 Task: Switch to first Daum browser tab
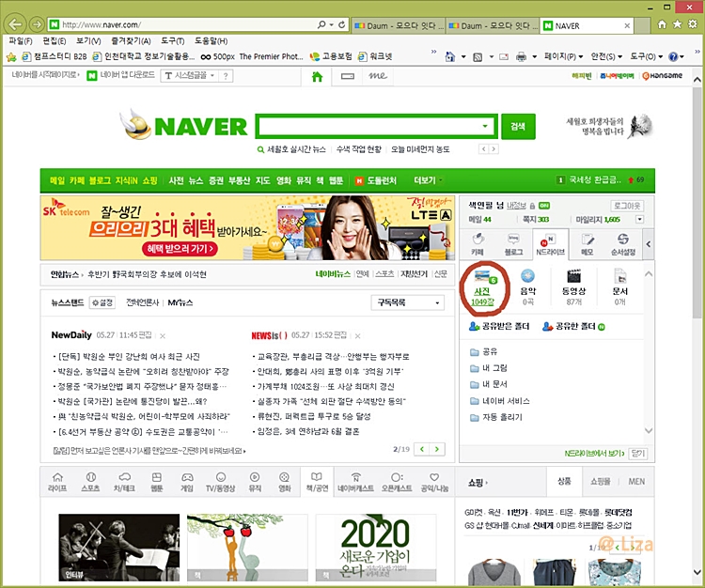point(399,25)
